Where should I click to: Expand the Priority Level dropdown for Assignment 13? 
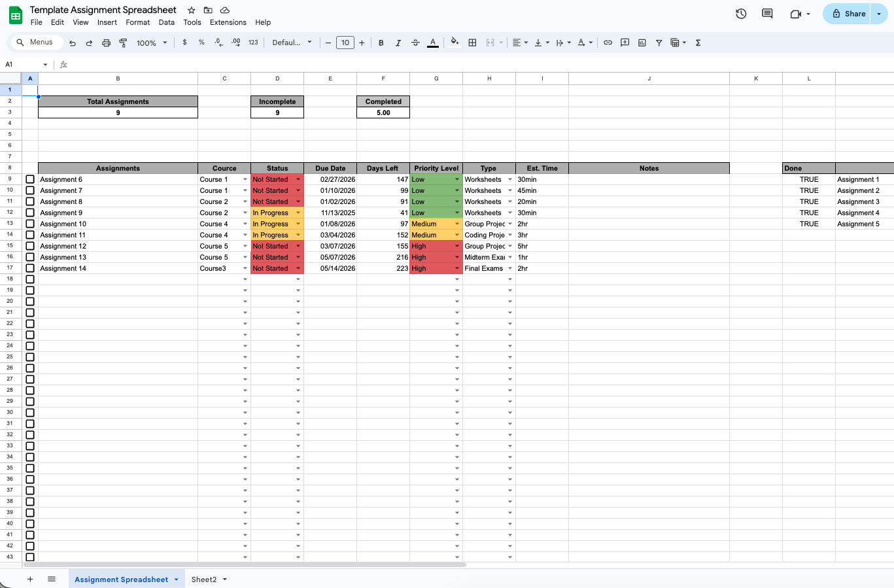[x=456, y=257]
